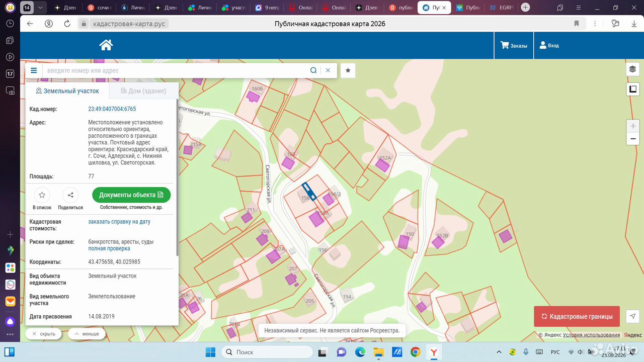Viewport: 644px width, 362px height.
Task: Switch to the 'участ' browser tab
Action: point(235,8)
